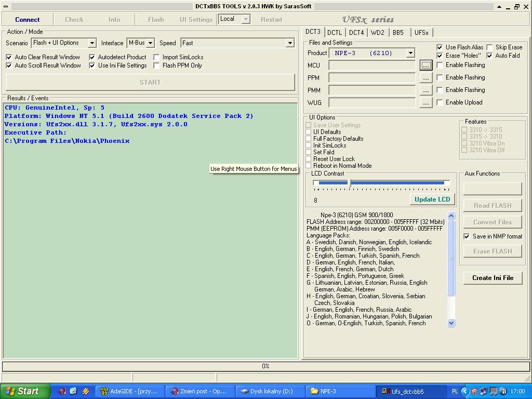532x399 pixels.
Task: Click the Create Ini File button
Action: point(493,278)
